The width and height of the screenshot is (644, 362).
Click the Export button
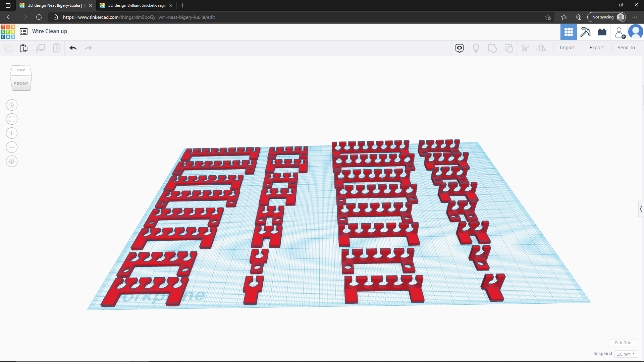596,48
